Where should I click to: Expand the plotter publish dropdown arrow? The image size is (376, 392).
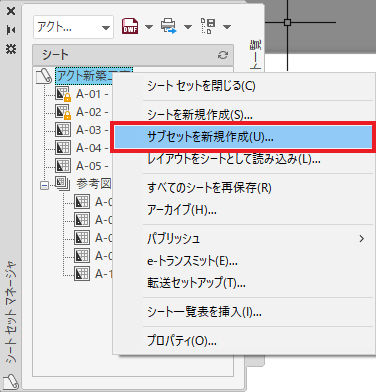(x=188, y=27)
